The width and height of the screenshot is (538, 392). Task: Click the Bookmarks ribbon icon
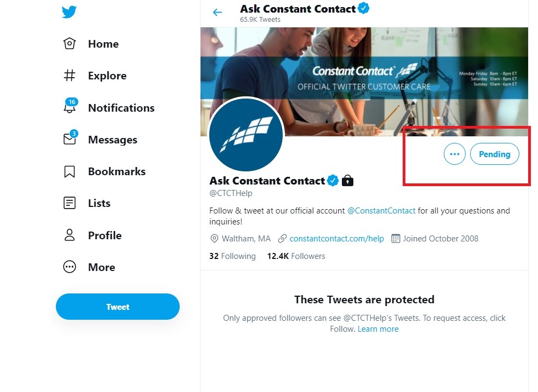coord(70,171)
